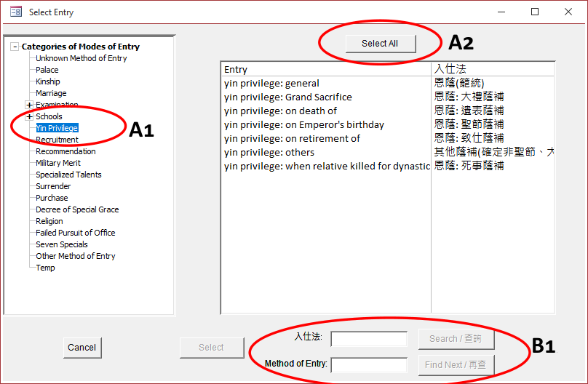
Task: Select row yin privilege: Grand Sacrifice
Action: [x=287, y=97]
